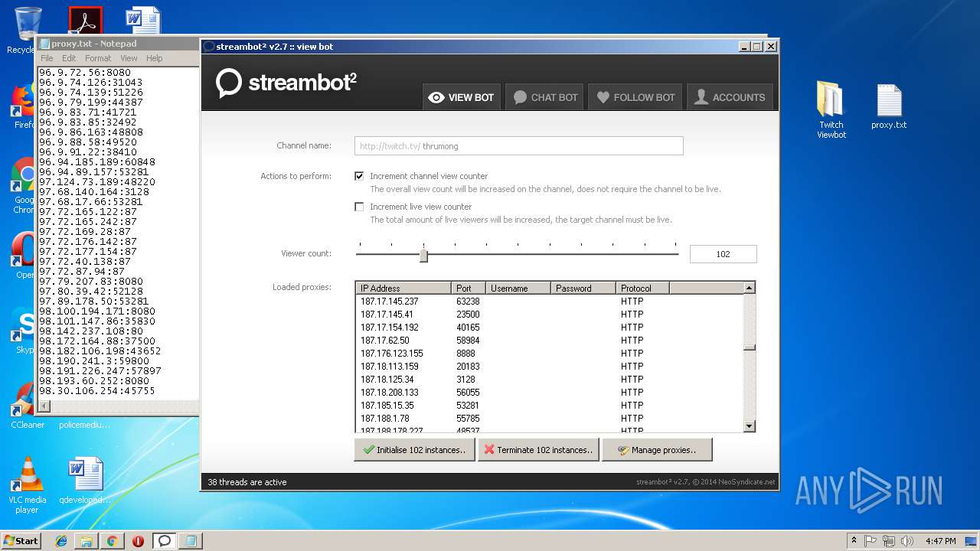Image resolution: width=980 pixels, height=551 pixels.
Task: Open the ACCOUNTS tab
Action: click(730, 97)
